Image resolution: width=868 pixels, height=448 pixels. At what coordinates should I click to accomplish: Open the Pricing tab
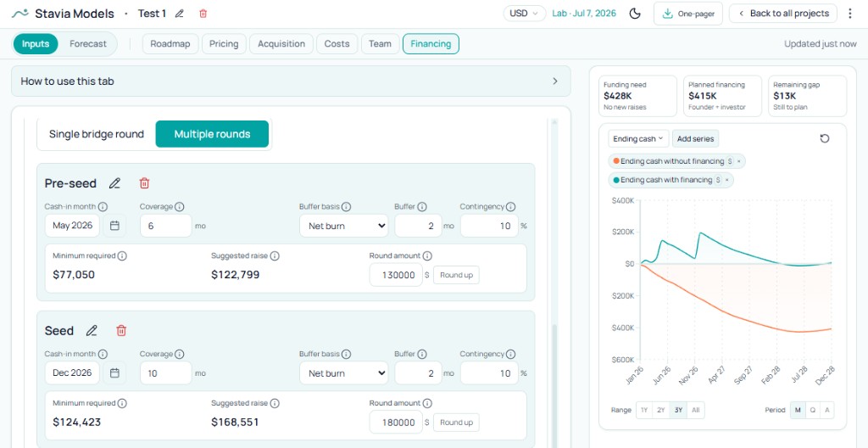pyautogui.click(x=224, y=44)
